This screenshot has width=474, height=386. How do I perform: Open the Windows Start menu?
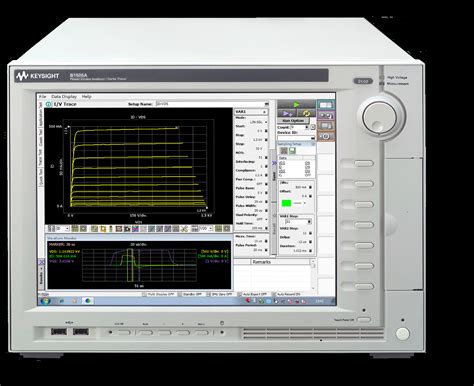pos(45,301)
